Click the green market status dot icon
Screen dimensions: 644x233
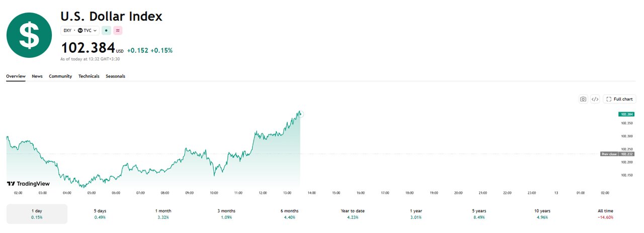[x=106, y=30]
